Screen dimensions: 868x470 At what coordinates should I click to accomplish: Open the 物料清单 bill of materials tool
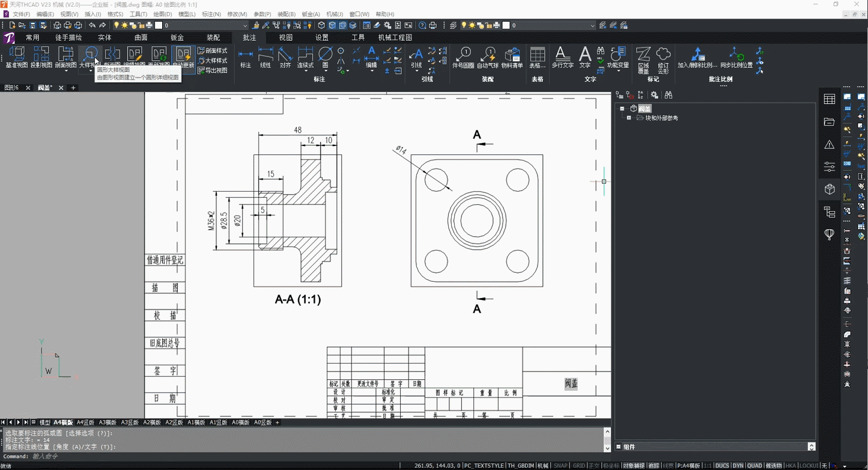point(512,58)
